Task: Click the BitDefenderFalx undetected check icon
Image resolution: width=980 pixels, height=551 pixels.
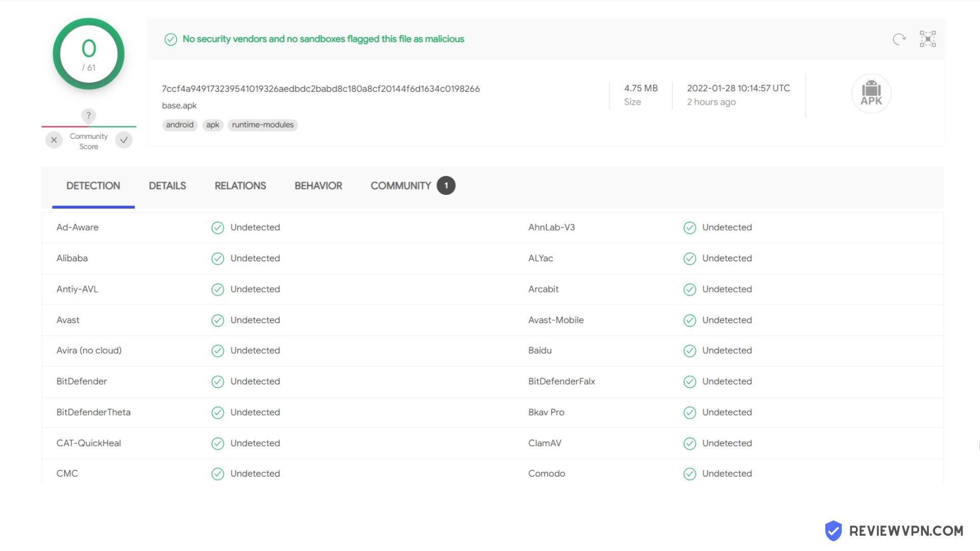Action: pos(690,382)
